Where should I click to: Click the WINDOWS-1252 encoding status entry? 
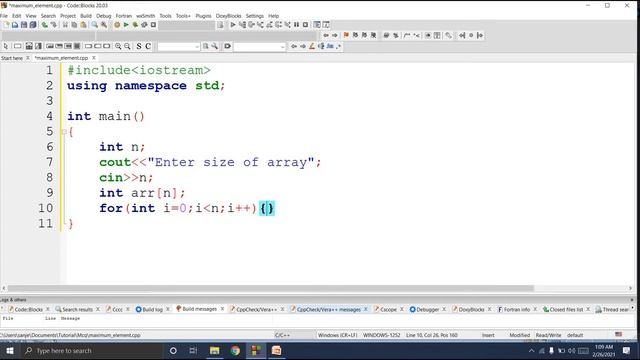point(382,335)
